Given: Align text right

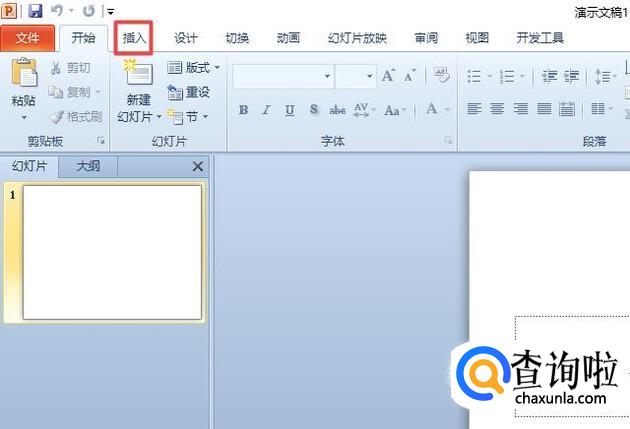Looking at the screenshot, I should click(x=520, y=108).
